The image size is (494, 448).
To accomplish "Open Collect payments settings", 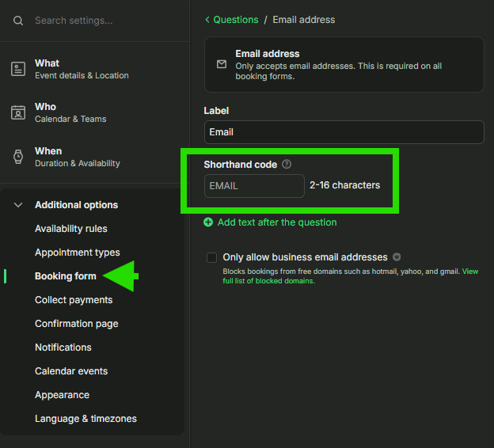I will [x=74, y=300].
